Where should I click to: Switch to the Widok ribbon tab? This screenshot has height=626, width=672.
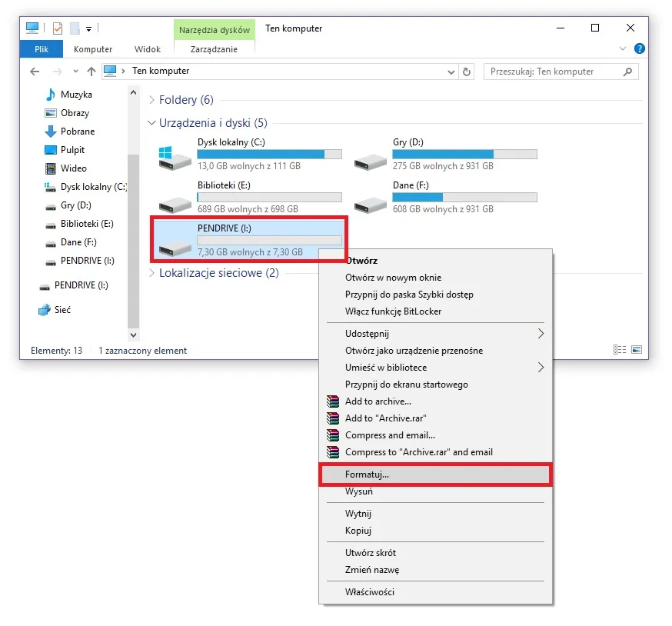pos(147,48)
